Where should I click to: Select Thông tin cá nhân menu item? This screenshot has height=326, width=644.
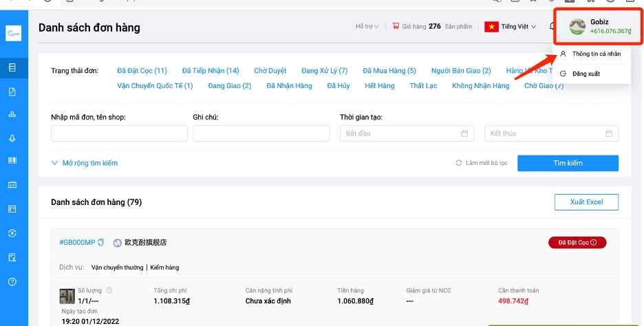595,54
